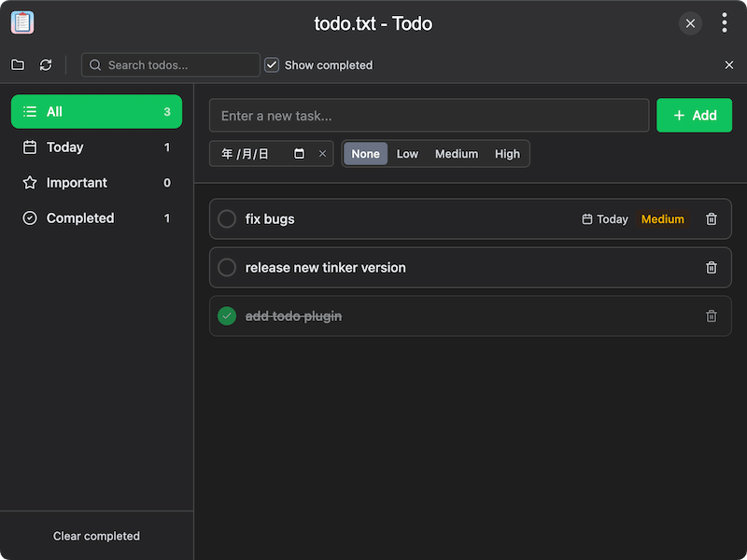Viewport: 747px width, 560px height.
Task: Remove 'add todo plugin' using trash icon
Action: [712, 316]
